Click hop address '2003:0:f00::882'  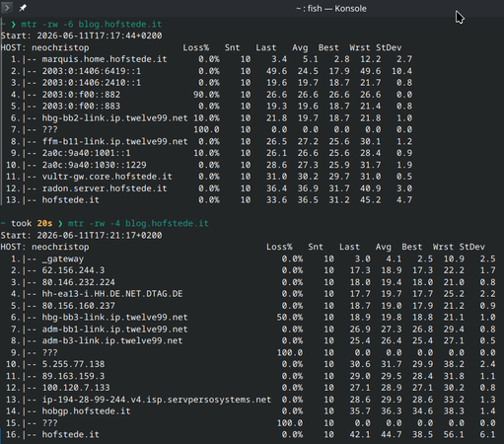coord(81,95)
